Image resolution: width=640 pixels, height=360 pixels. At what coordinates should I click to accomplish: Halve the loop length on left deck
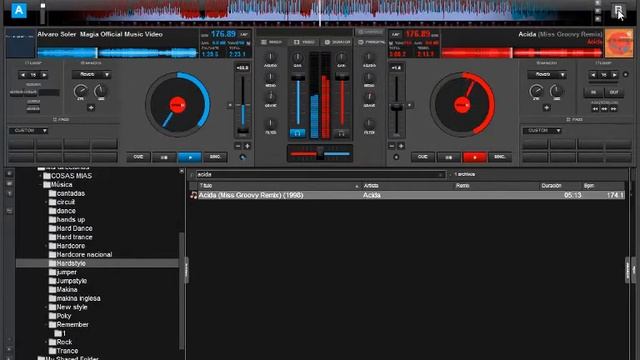pos(23,75)
